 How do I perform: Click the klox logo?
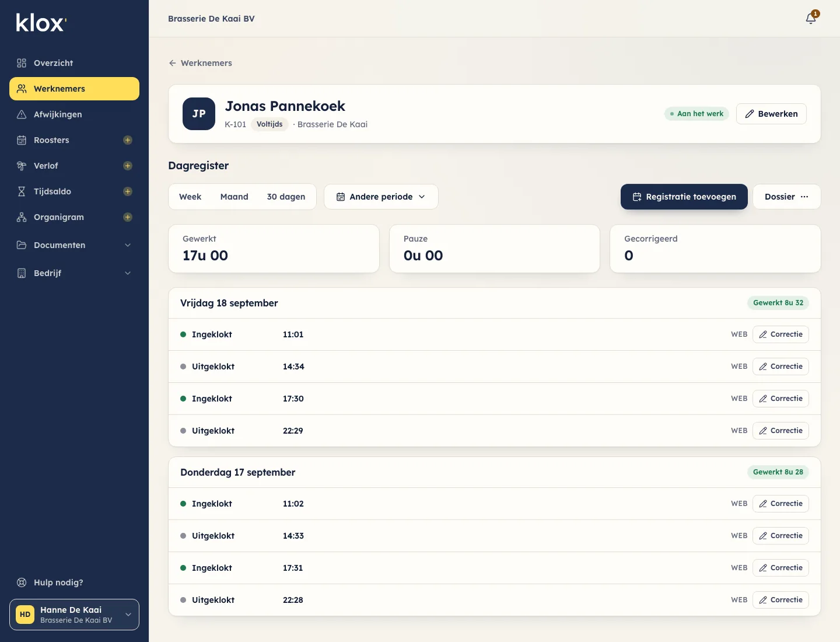point(41,23)
